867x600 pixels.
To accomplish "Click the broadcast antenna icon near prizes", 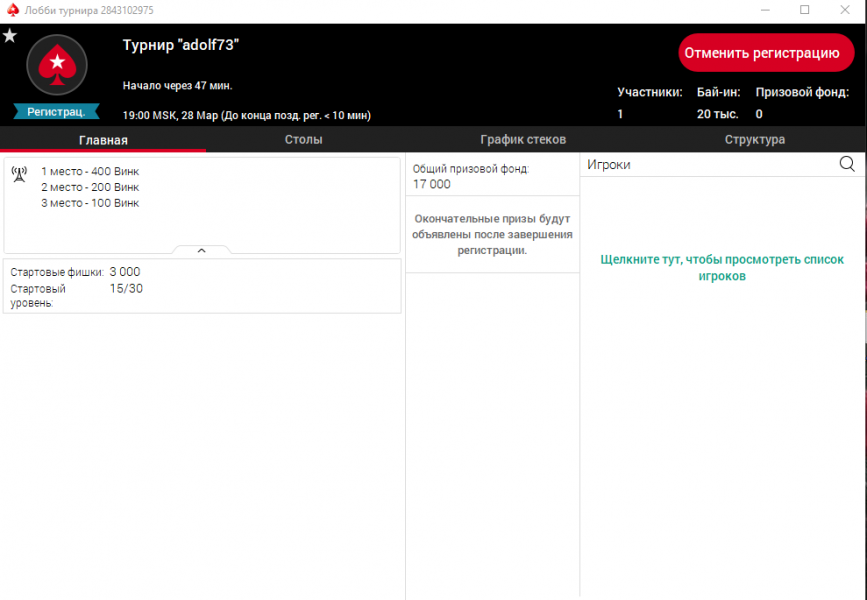I will tap(19, 172).
